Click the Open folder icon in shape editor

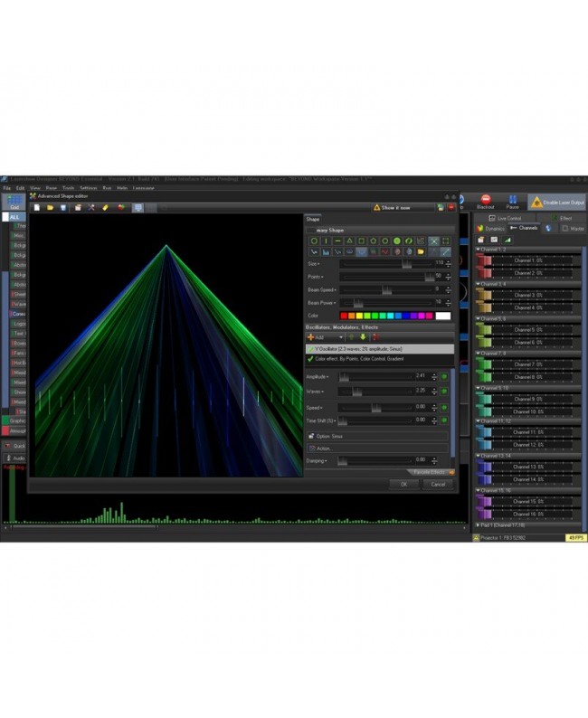(x=50, y=208)
